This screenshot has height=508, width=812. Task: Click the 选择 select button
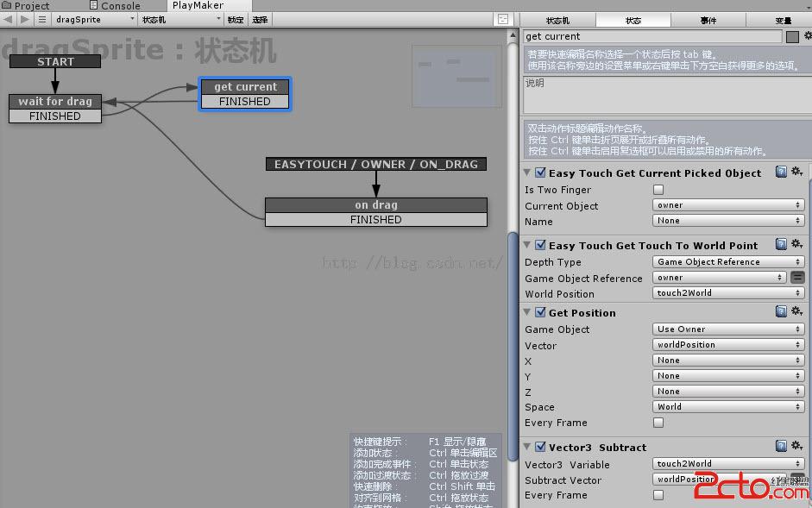pyautogui.click(x=260, y=20)
